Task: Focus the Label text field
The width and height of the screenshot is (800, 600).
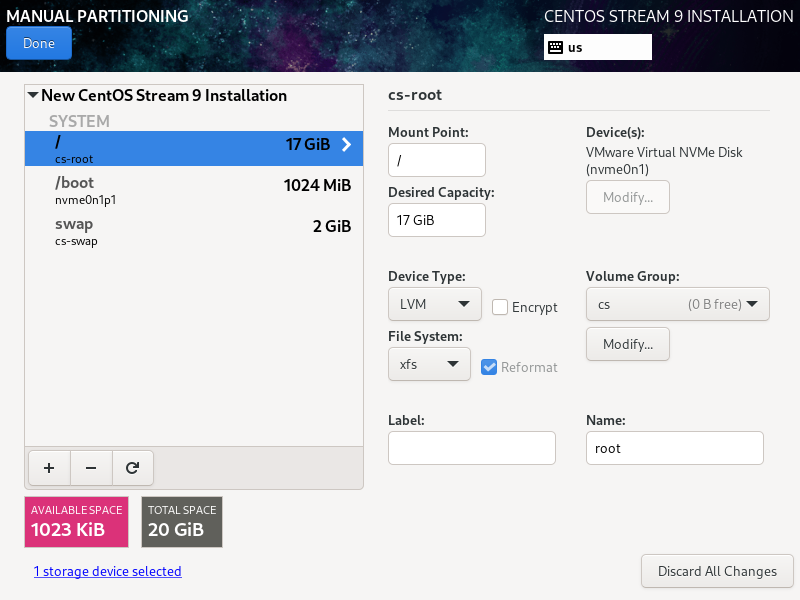Action: click(471, 448)
